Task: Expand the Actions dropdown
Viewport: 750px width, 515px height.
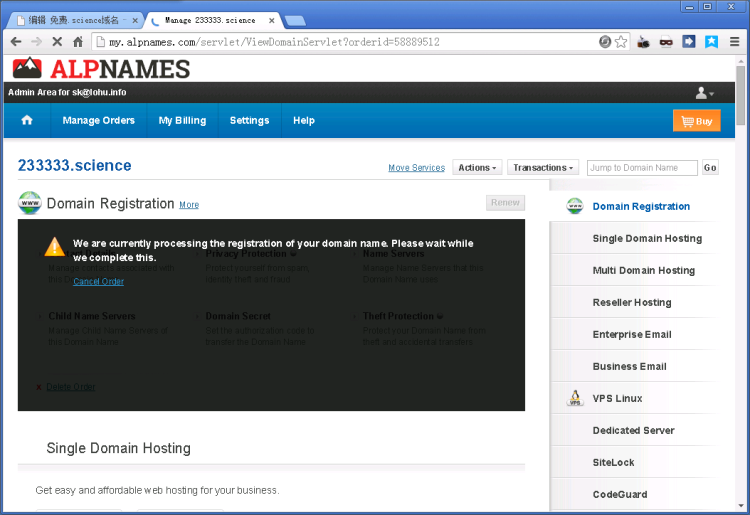Action: click(477, 167)
